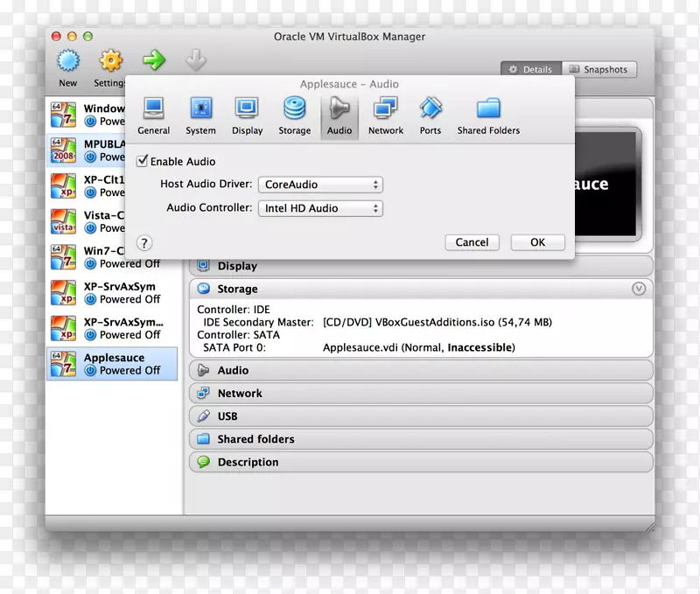This screenshot has width=700, height=594.
Task: Click the IDE Secondary Master label
Action: [258, 322]
